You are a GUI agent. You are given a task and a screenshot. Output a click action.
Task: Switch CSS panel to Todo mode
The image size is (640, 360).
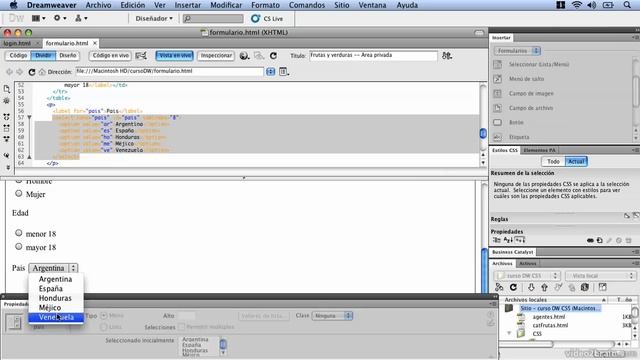553,162
